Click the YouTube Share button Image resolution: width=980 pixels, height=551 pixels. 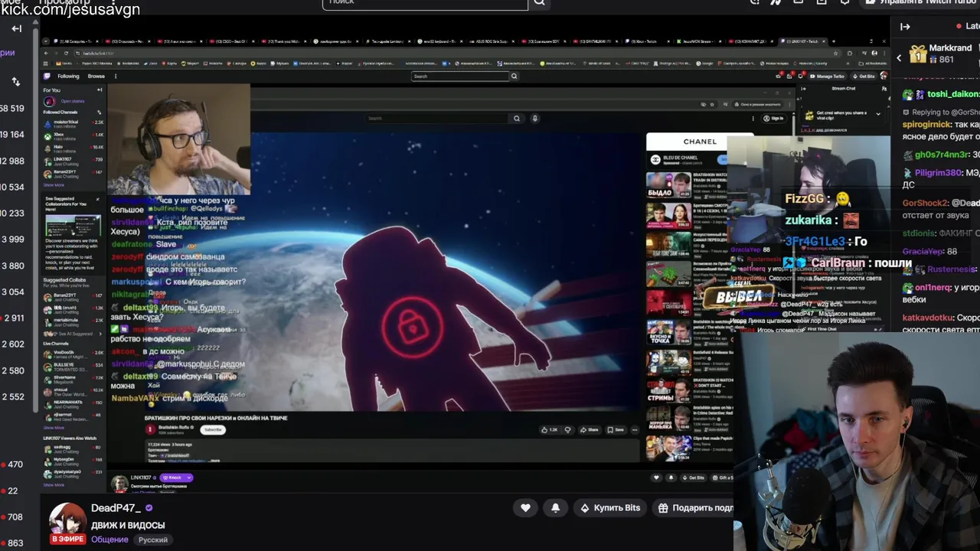tap(589, 430)
